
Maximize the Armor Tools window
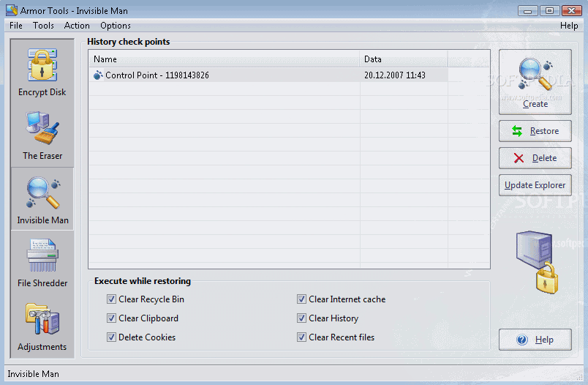pos(549,10)
